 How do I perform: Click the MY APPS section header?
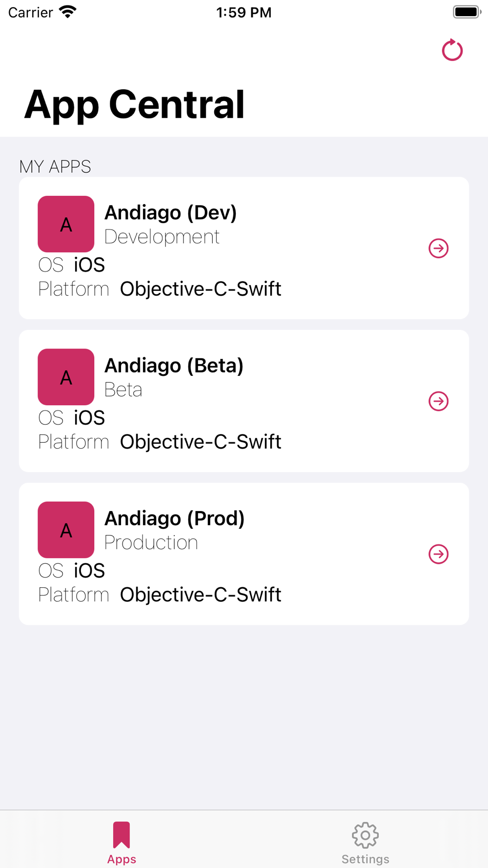click(x=55, y=166)
